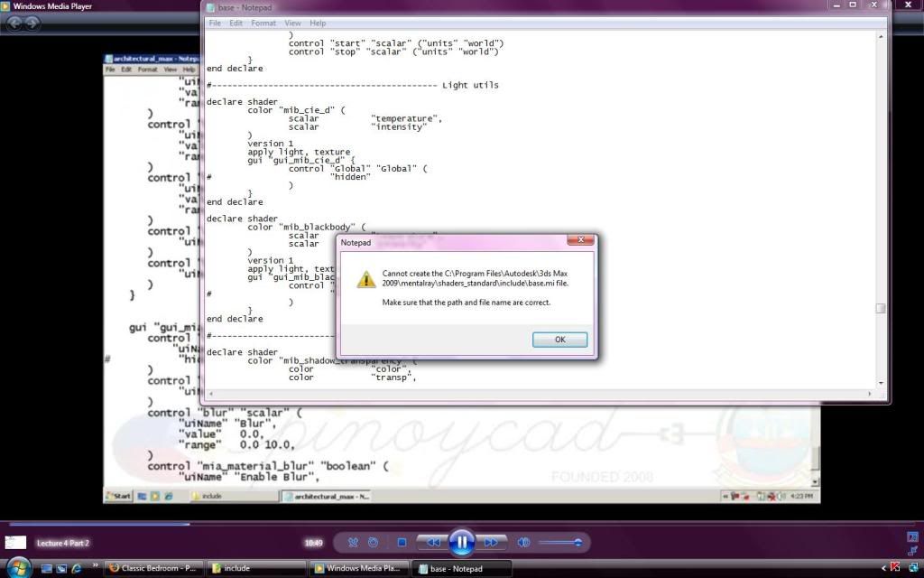Viewport: 924px width, 578px height.
Task: Click the base Notepad title bar icon
Action: (210, 7)
